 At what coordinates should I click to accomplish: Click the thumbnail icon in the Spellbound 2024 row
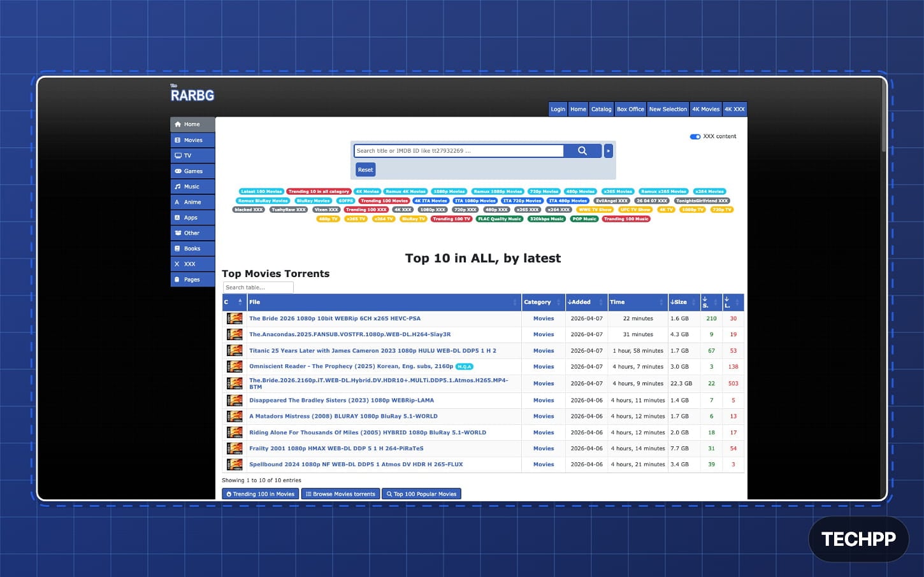click(x=235, y=464)
